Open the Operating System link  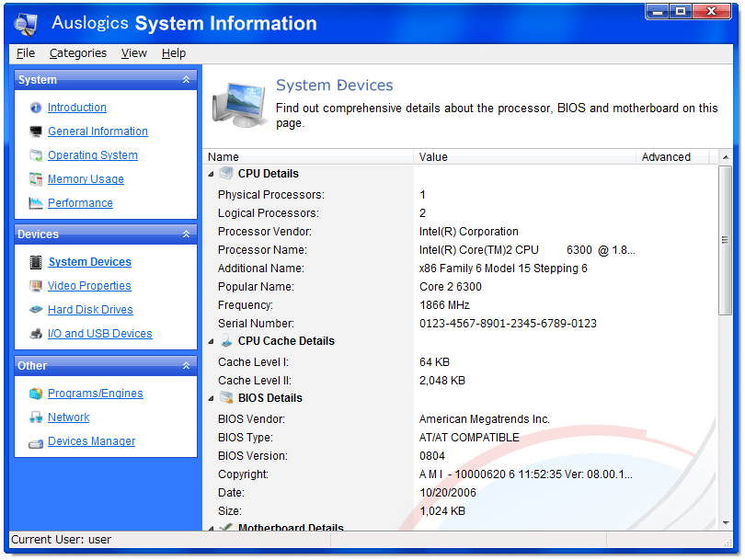coord(93,155)
